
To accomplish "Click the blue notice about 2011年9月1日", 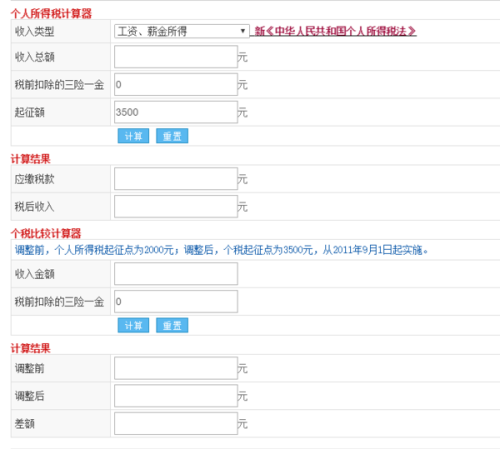I will point(221,250).
